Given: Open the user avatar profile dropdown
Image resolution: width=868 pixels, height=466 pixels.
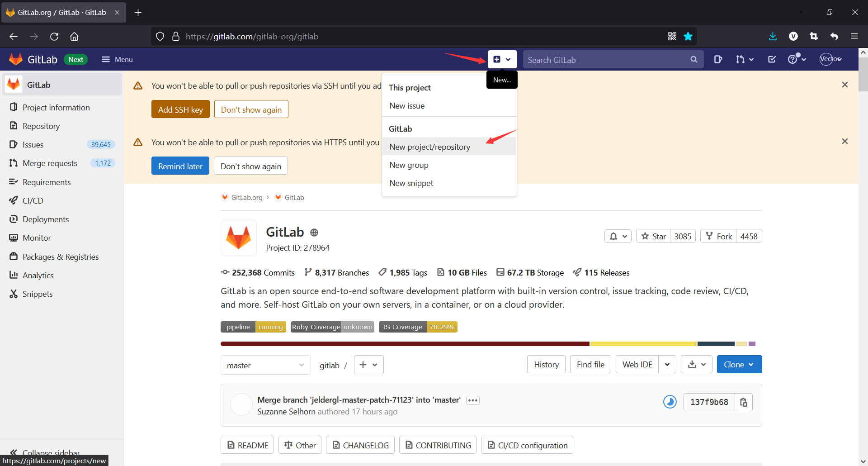Looking at the screenshot, I should coord(830,59).
